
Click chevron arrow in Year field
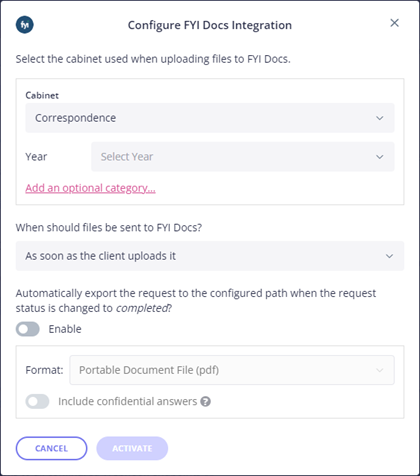379,157
